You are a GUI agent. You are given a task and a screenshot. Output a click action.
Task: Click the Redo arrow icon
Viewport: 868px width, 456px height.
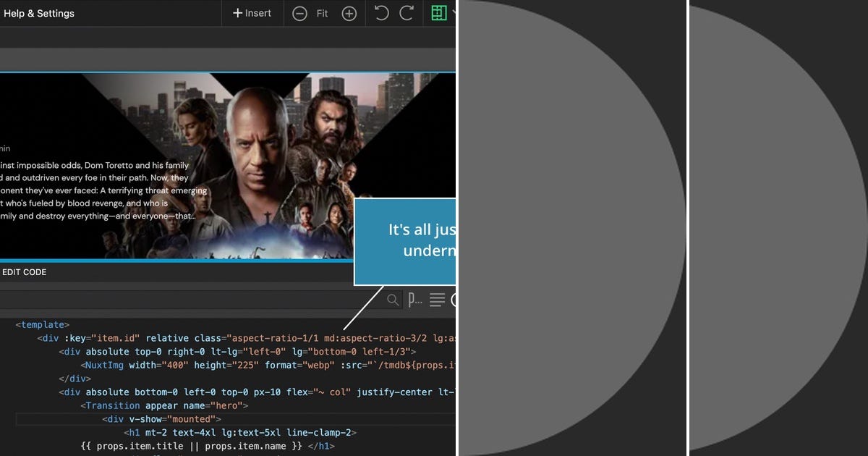point(406,13)
